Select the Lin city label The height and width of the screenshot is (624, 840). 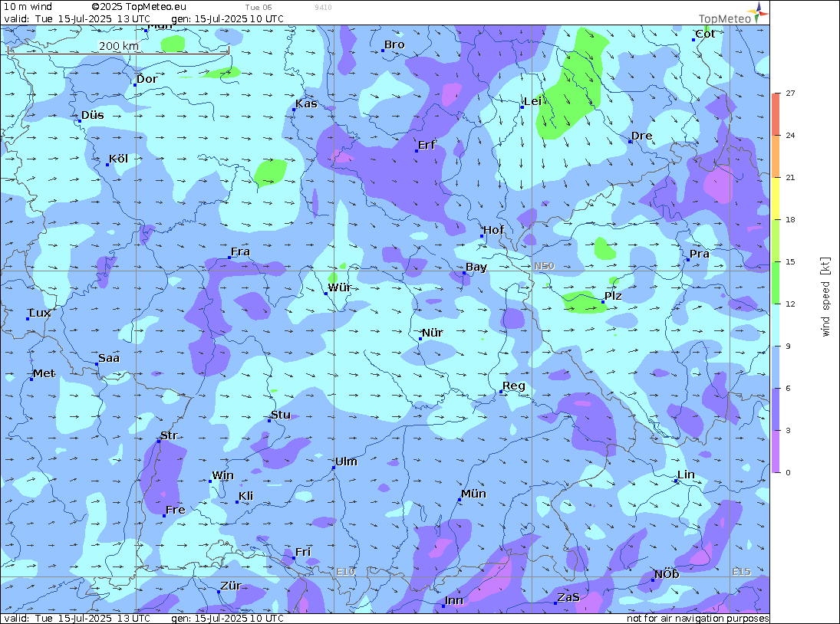687,475
